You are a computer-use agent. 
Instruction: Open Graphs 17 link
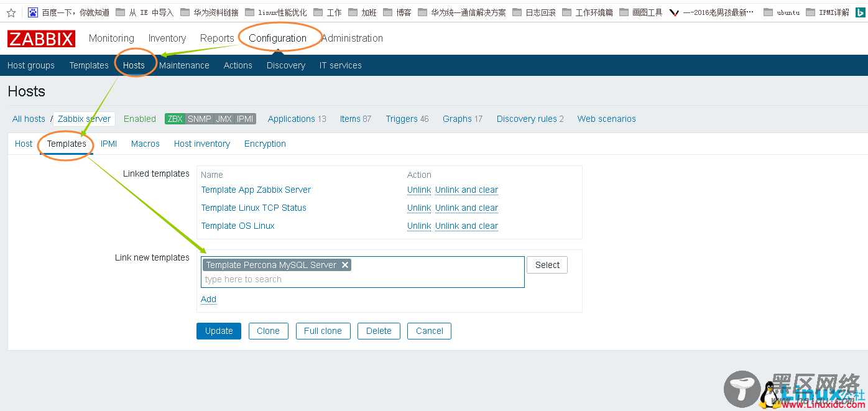tap(463, 119)
